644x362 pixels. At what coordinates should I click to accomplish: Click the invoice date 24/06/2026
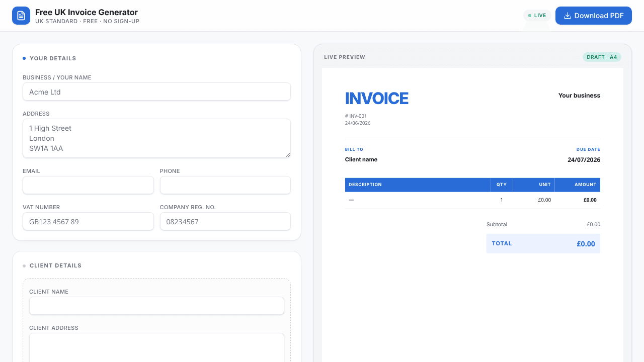coord(358,123)
